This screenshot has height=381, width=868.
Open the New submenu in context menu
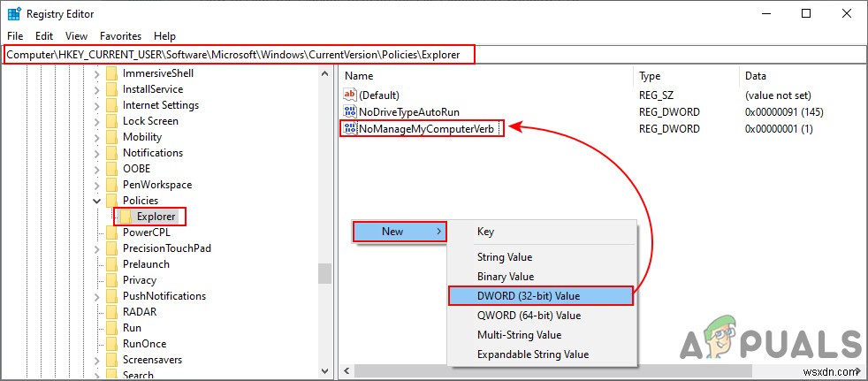coord(400,232)
